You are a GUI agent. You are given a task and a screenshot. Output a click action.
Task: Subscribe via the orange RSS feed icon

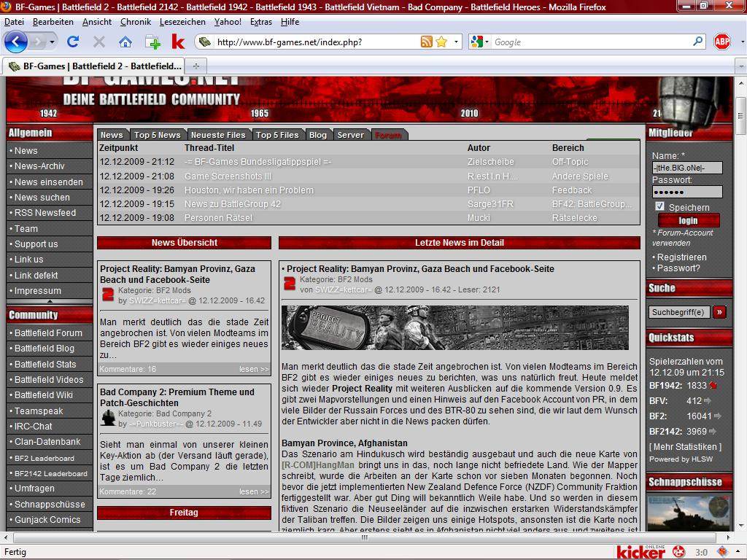coord(426,42)
